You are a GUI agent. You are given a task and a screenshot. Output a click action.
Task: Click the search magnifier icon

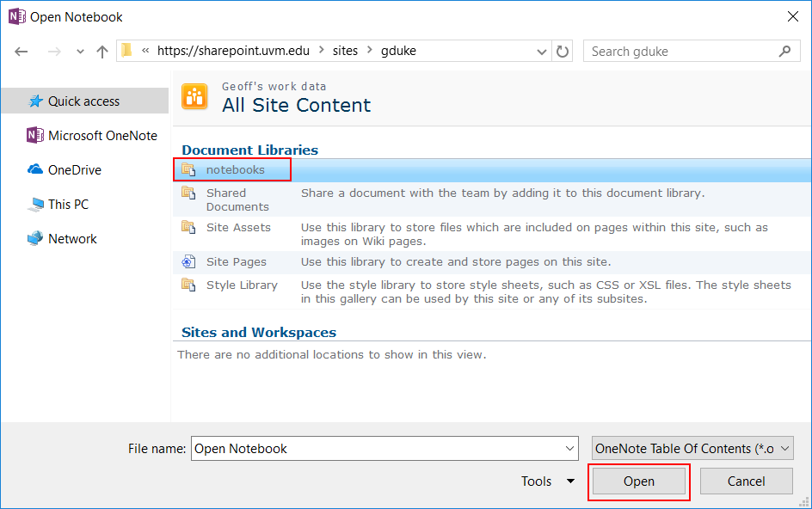pos(784,52)
